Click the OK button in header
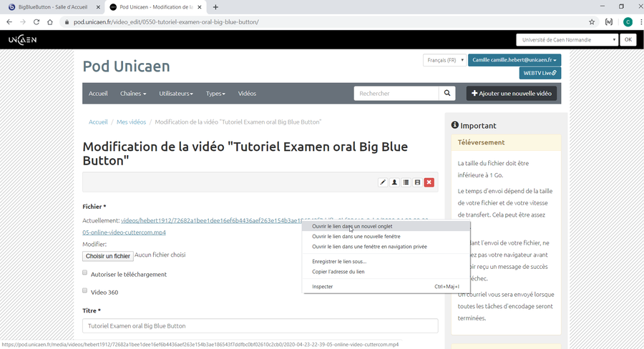Viewport: 644px width, 349px height. [x=628, y=40]
